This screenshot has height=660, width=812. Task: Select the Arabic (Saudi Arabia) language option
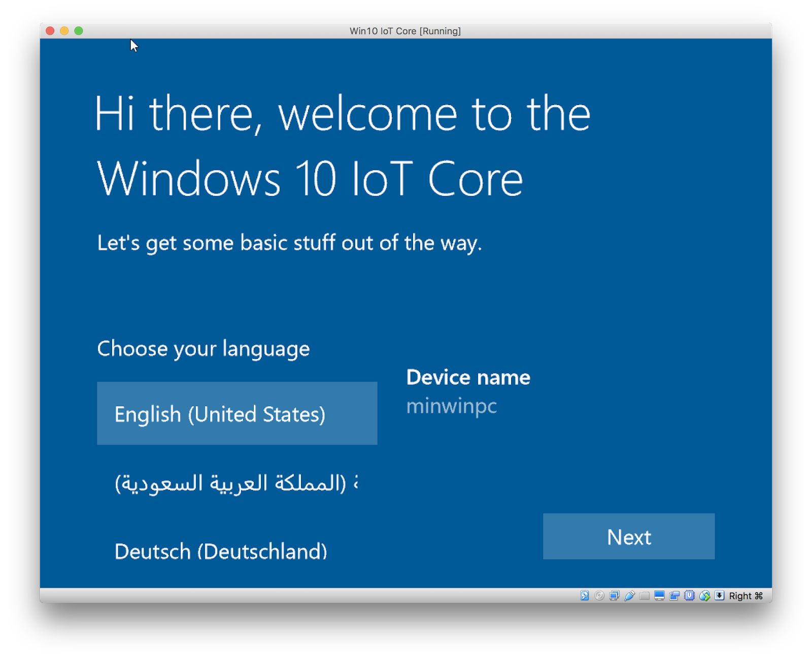point(237,482)
